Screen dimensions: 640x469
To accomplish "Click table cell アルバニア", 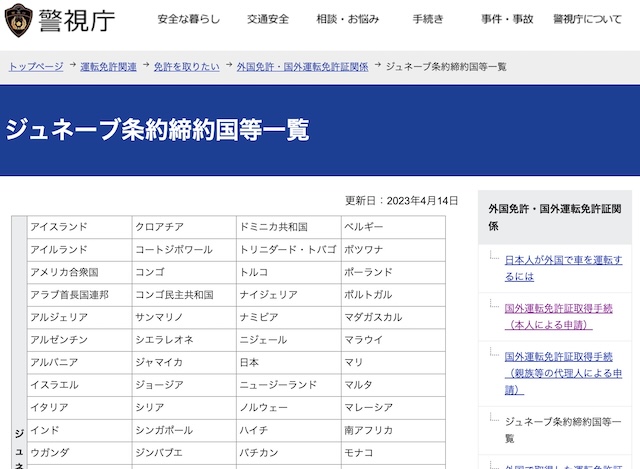I will click(x=80, y=362).
